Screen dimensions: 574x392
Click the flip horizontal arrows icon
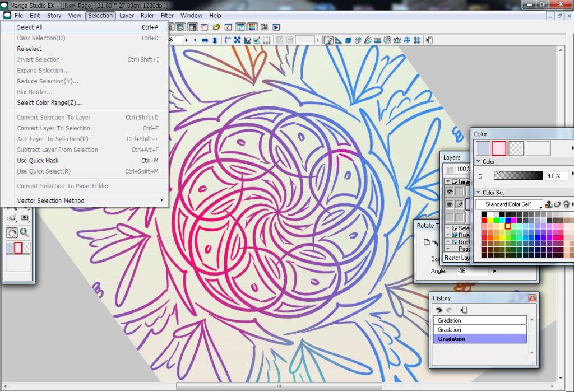(205, 40)
